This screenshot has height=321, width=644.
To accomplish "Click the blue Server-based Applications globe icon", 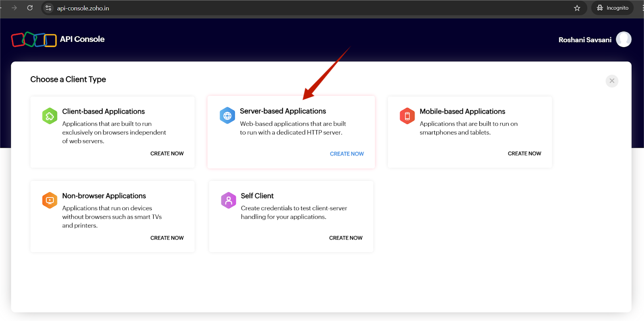I will [227, 116].
